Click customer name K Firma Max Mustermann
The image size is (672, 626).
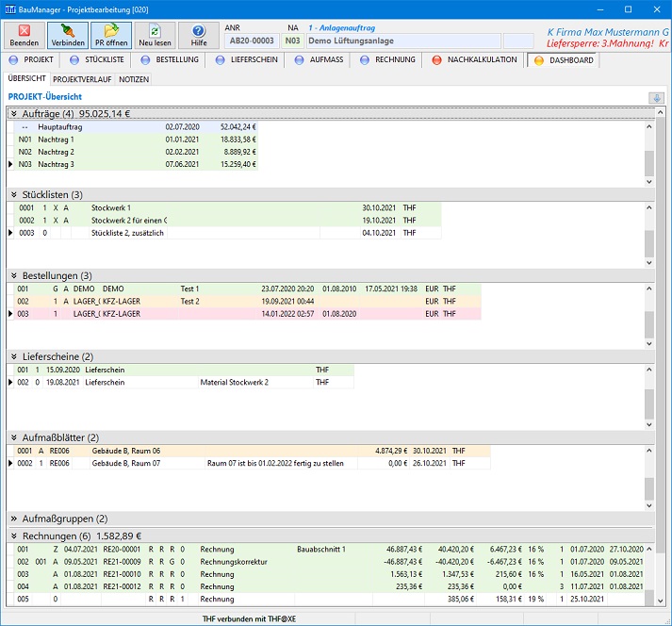(x=607, y=32)
